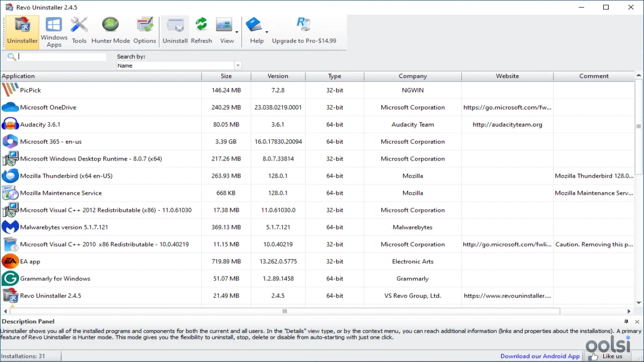Sort by Size column header

point(226,76)
